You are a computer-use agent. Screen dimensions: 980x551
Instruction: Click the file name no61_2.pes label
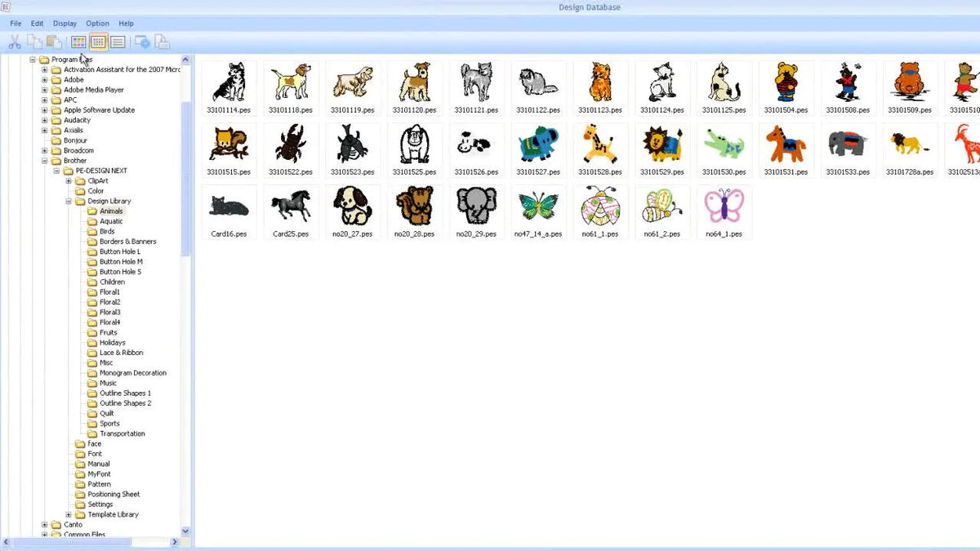click(x=662, y=233)
